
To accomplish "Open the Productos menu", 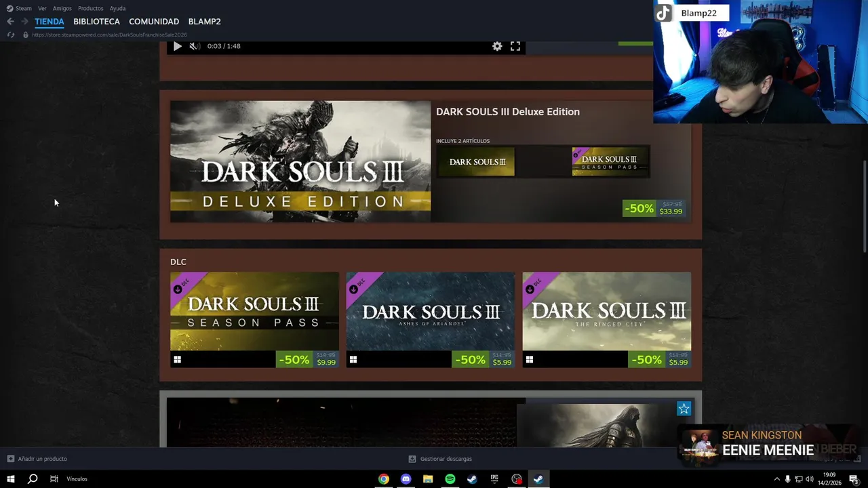I will pos(91,8).
